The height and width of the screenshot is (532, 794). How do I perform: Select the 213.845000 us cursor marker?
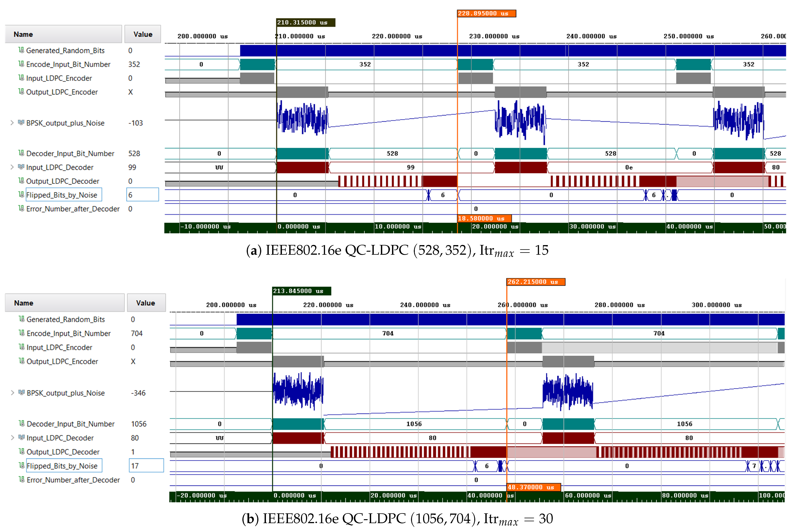point(301,291)
